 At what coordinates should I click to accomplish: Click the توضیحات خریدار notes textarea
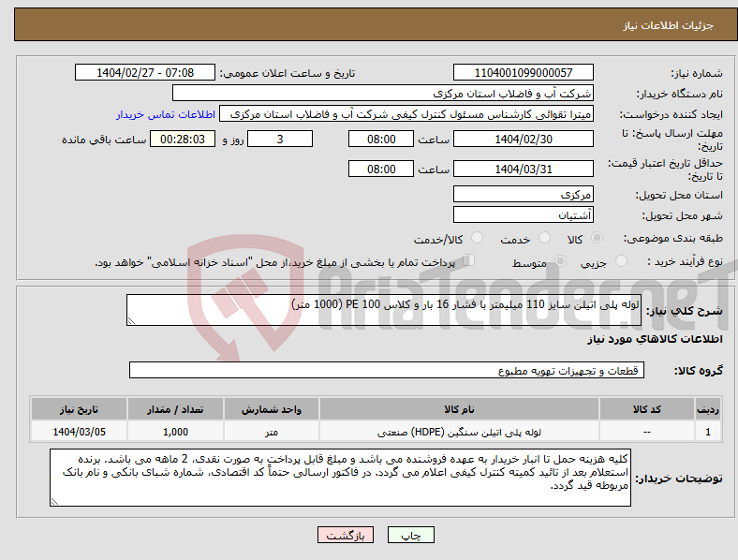tap(340, 478)
